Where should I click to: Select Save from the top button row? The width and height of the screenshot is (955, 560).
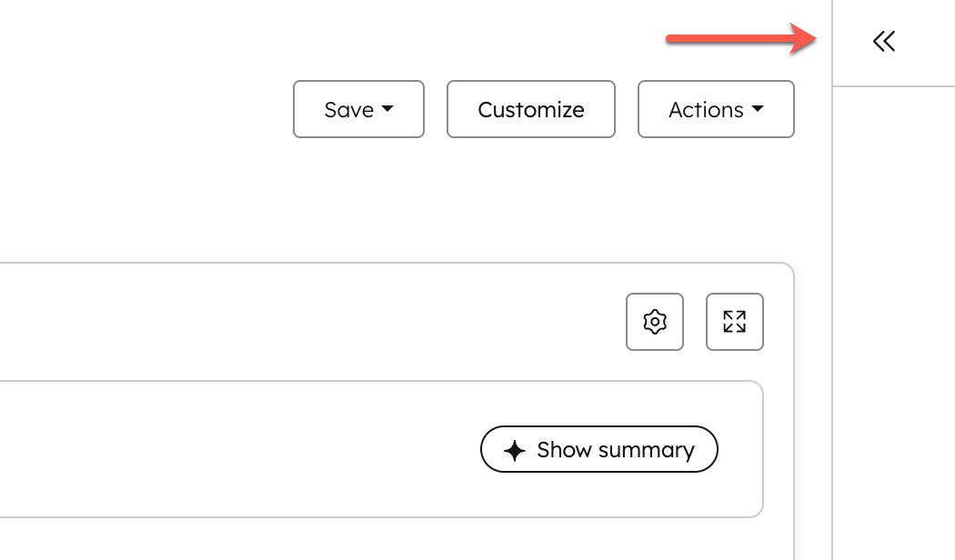click(x=358, y=109)
